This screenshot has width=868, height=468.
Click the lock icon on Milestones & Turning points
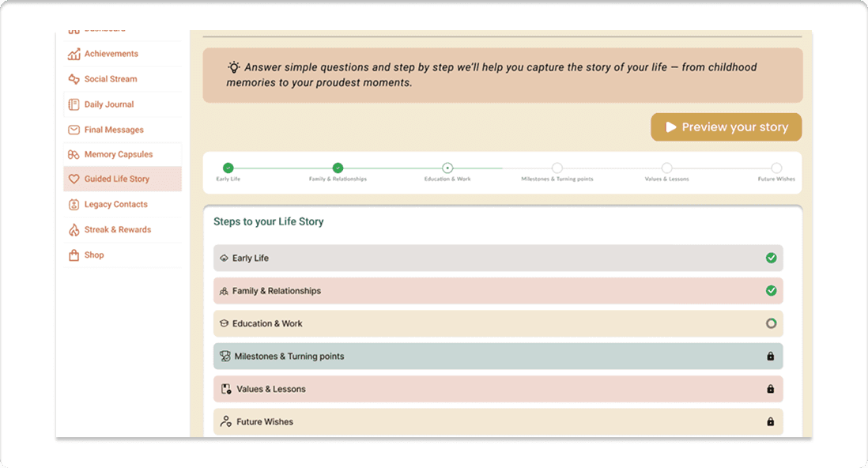point(771,356)
